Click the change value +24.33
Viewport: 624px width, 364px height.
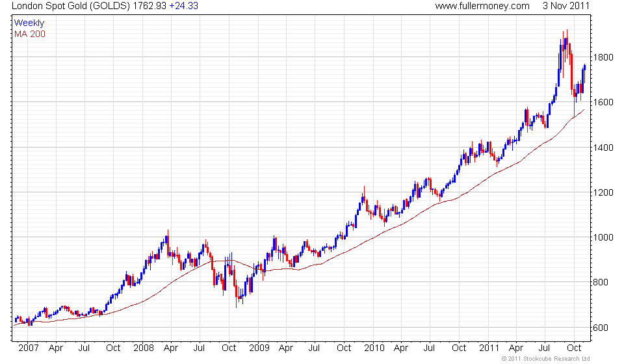[183, 6]
